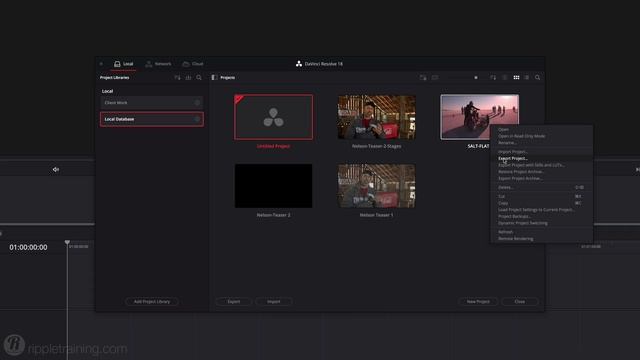Click info icon on Client Work library
The height and width of the screenshot is (360, 640).
(x=197, y=103)
